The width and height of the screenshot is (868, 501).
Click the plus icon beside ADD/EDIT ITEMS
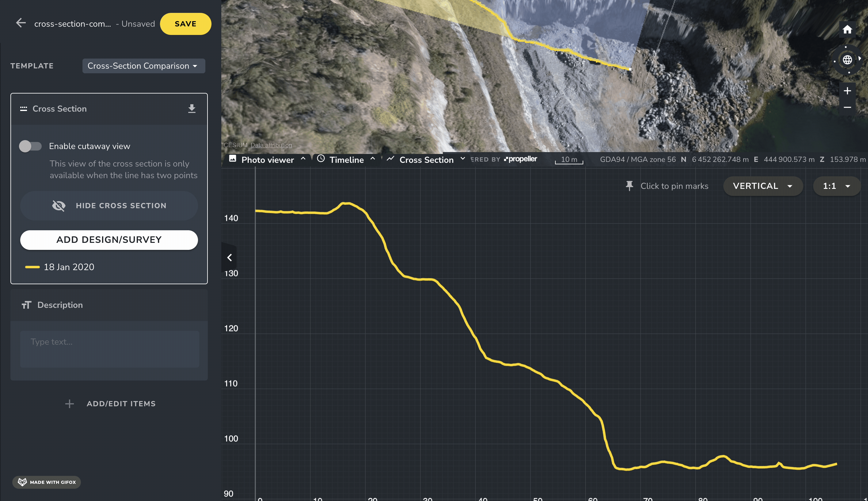(x=70, y=403)
